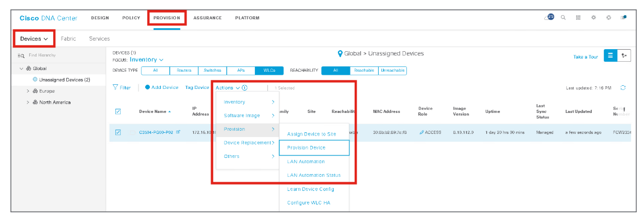This screenshot has width=644, height=217.
Task: Open the Inventory focus dropdown
Action: 146,60
